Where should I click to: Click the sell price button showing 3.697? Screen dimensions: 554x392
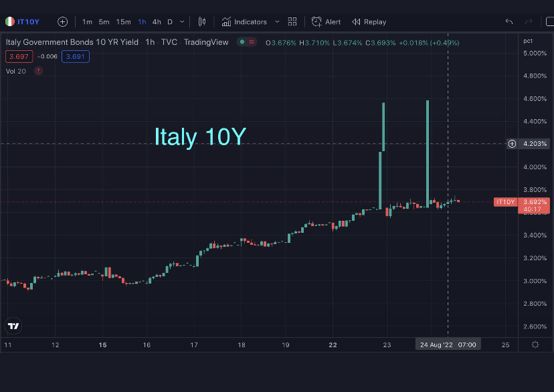click(19, 56)
